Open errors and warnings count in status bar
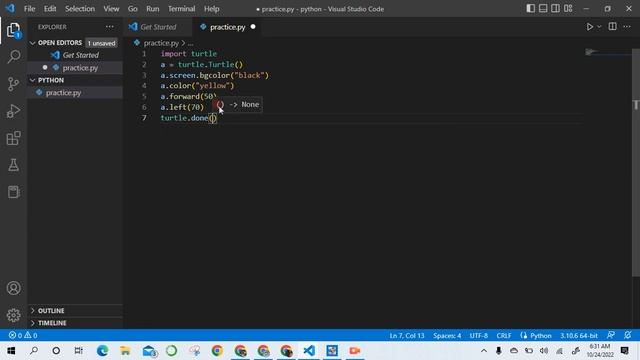Screen dimensions: 640x360 coord(23,335)
